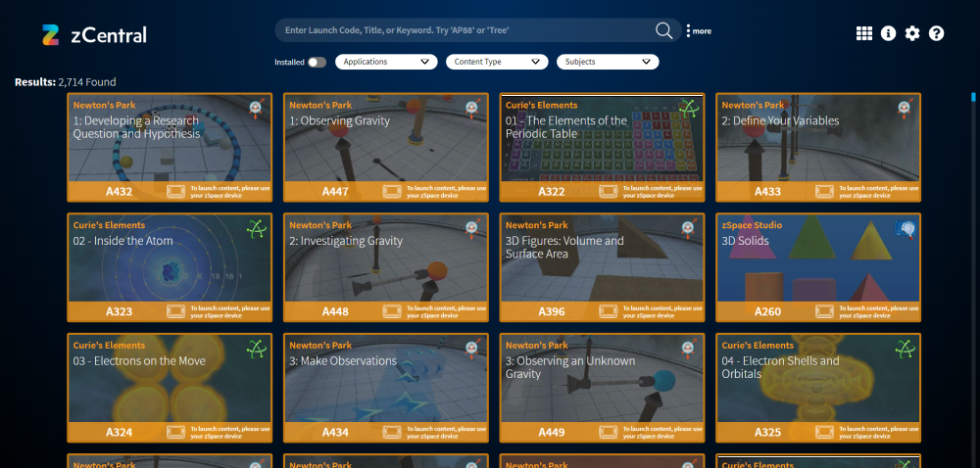Image resolution: width=980 pixels, height=468 pixels.
Task: Click the atom icon on Inside the Atom card
Action: [x=256, y=229]
